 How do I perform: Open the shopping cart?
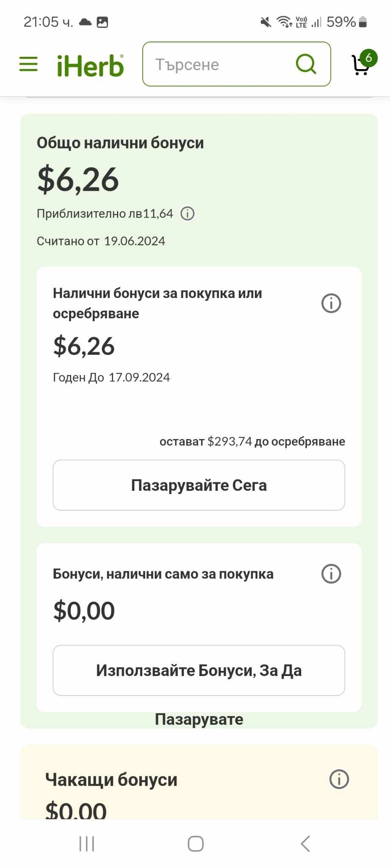point(360,66)
